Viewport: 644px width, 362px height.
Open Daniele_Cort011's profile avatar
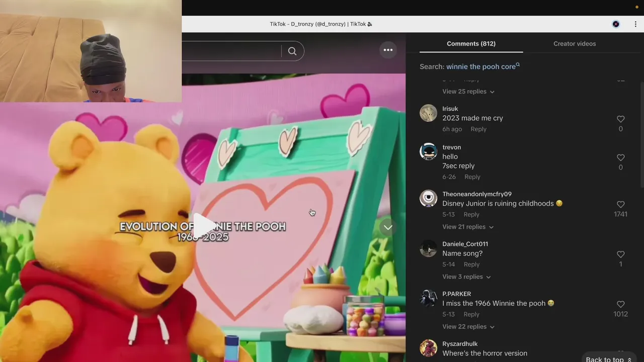(429, 248)
